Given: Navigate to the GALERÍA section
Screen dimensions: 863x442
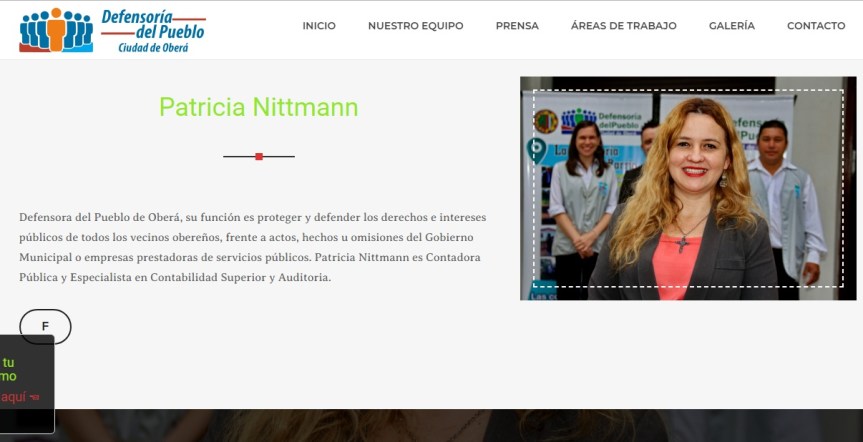Looking at the screenshot, I should tap(731, 26).
